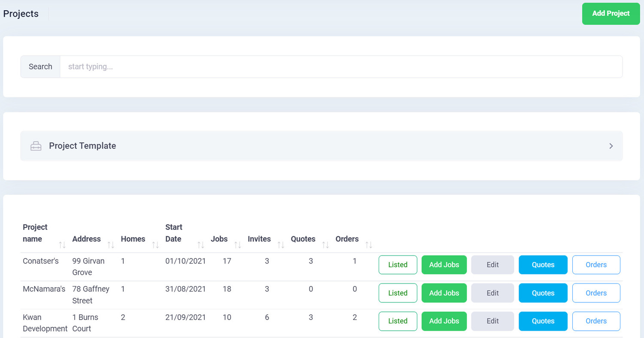Click the Address column sort arrows

111,245
